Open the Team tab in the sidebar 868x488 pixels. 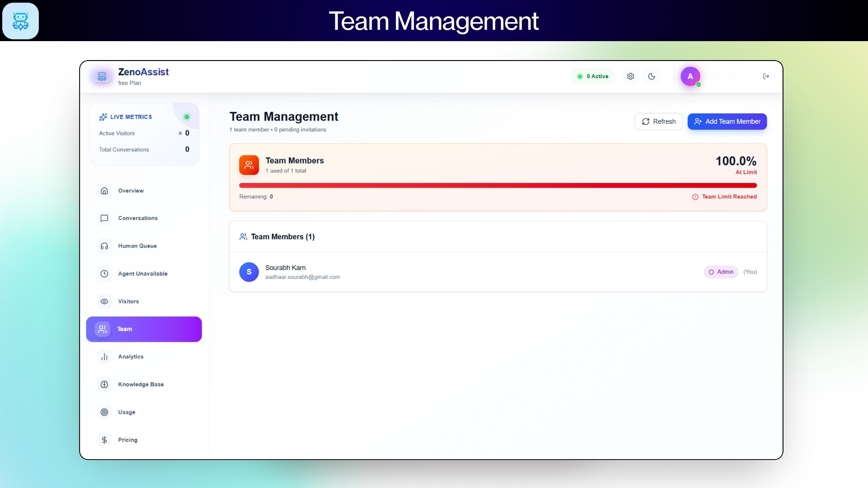point(124,329)
